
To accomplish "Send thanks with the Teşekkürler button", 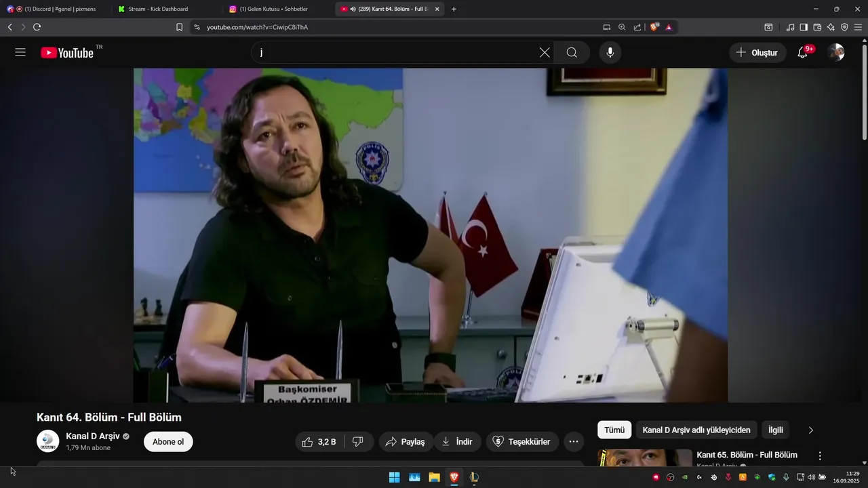I will pyautogui.click(x=521, y=442).
